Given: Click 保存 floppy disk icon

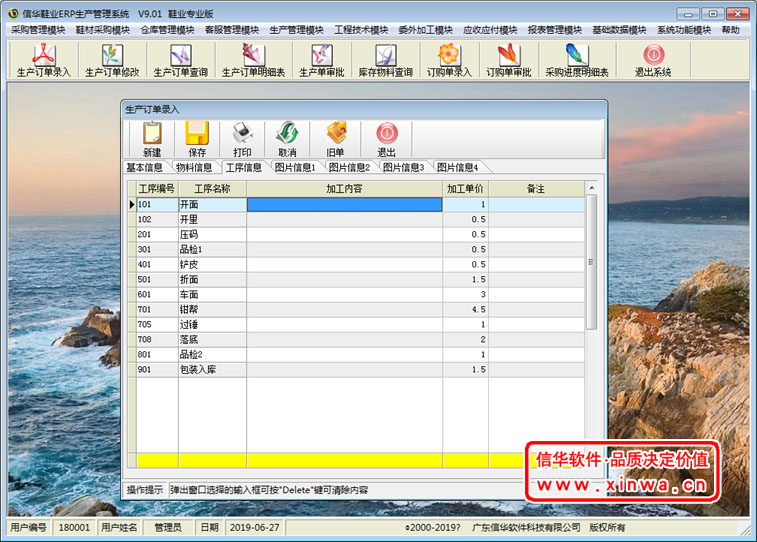Looking at the screenshot, I should point(197,139).
